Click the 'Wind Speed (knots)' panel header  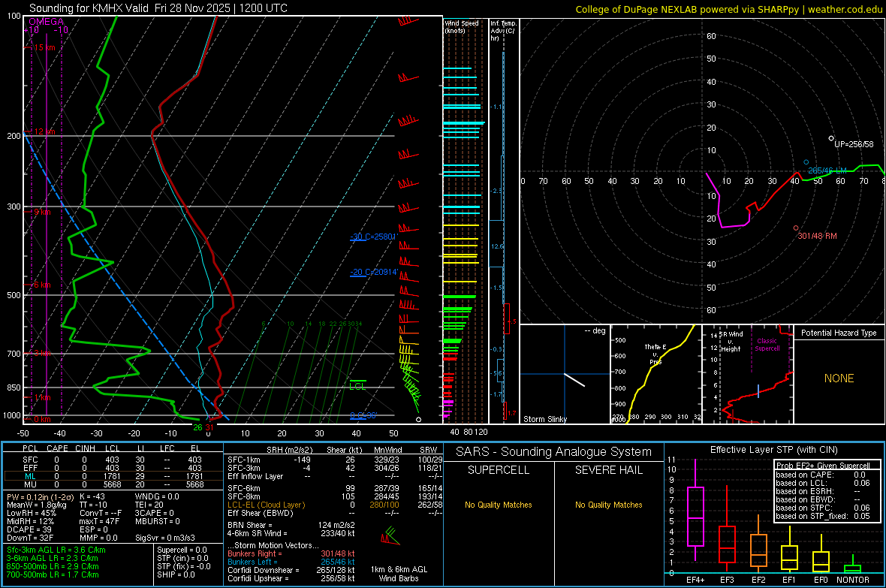tap(462, 26)
